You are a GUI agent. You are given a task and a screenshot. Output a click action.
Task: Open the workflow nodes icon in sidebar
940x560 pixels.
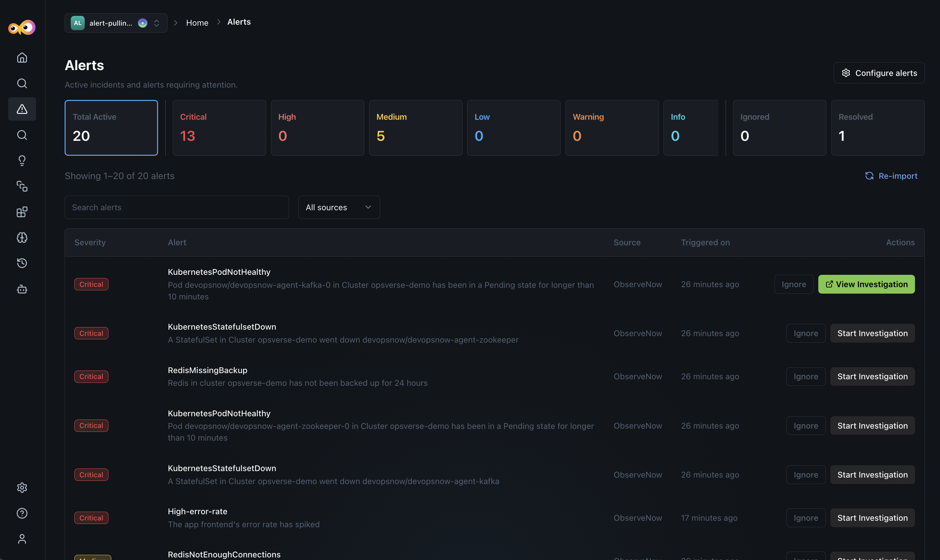coord(22,187)
